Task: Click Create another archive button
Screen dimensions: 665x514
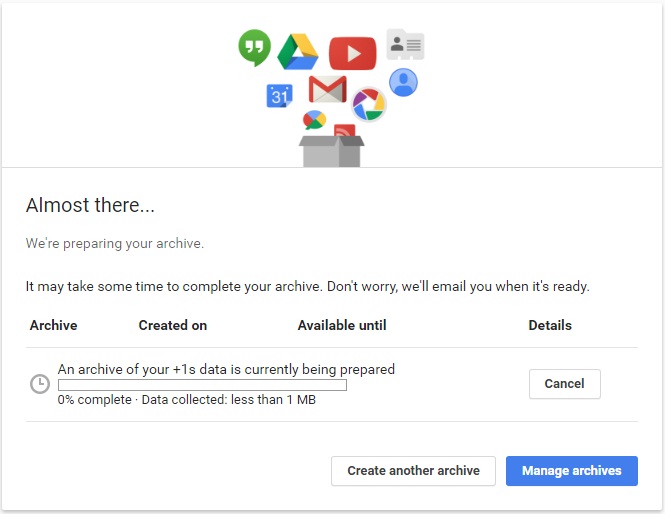Action: click(x=413, y=471)
